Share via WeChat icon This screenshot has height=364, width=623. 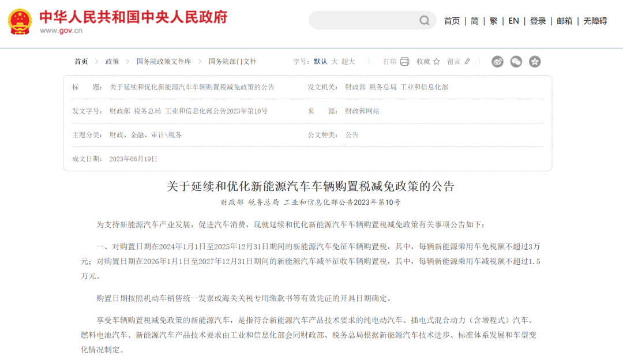516,62
